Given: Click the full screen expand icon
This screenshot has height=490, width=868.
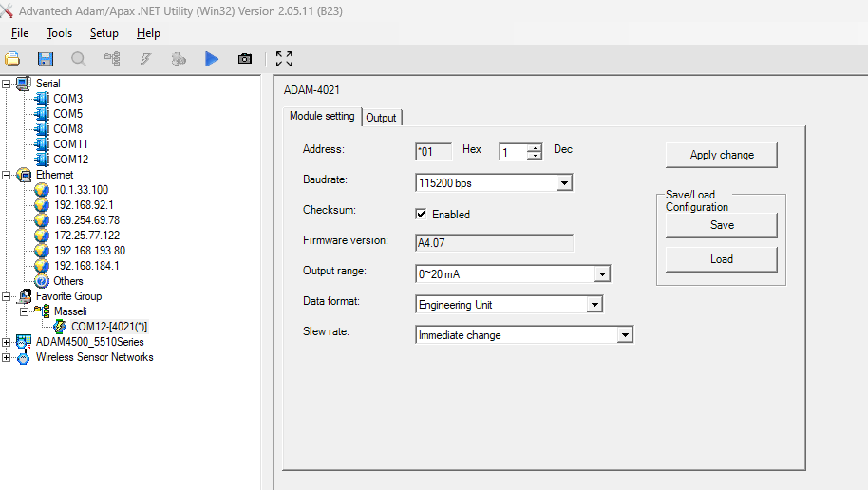Looking at the screenshot, I should (x=284, y=59).
